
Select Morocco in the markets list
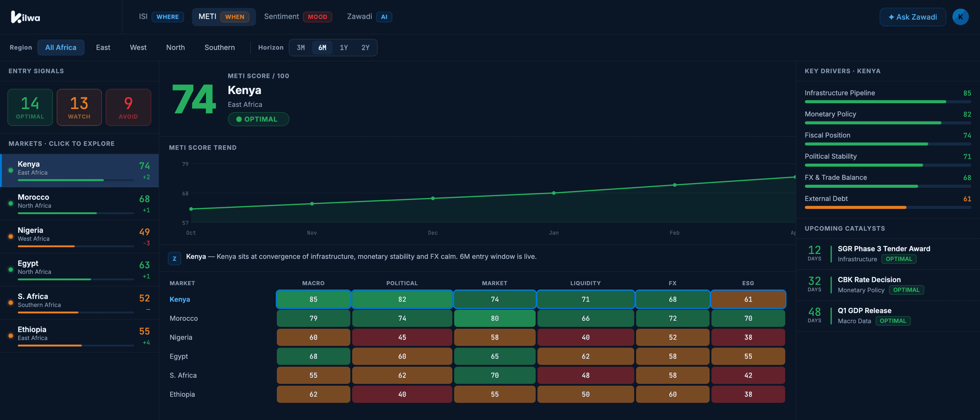pos(79,203)
